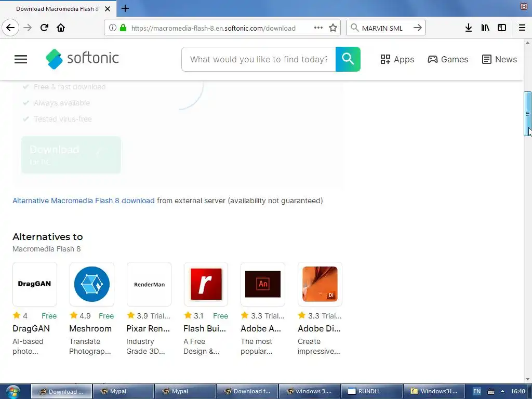Click the scrollbar down arrow
The width and height of the screenshot is (532, 399).
(x=527, y=379)
